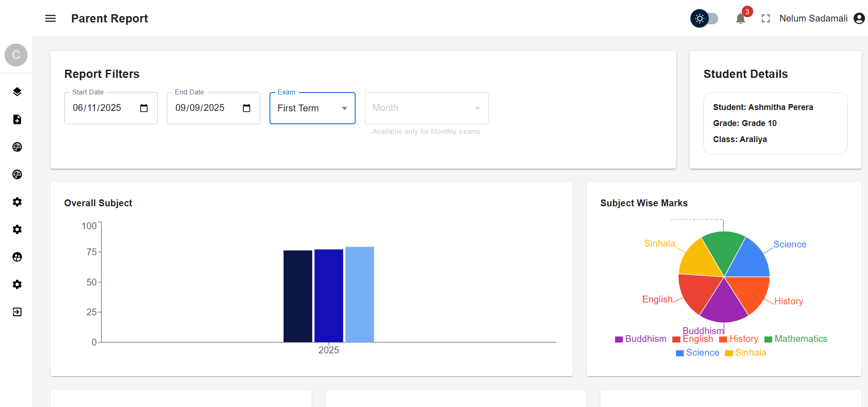Viewport: 868px width, 407px height.
Task: Select the light blue bar in the Overall Subject chart
Action: [x=360, y=294]
